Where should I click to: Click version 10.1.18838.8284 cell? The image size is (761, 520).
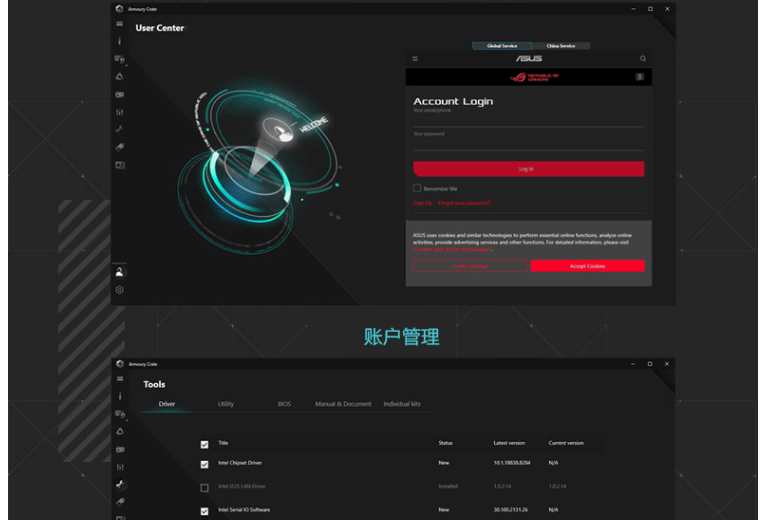pos(512,463)
